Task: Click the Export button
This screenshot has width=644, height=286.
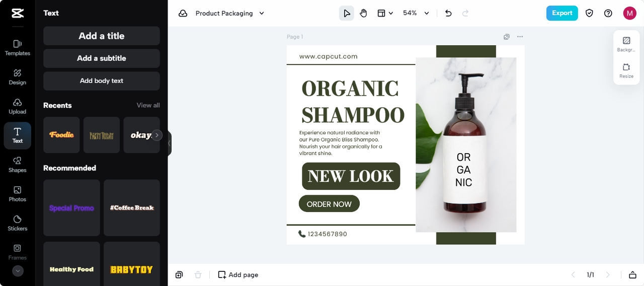Action: tap(562, 13)
